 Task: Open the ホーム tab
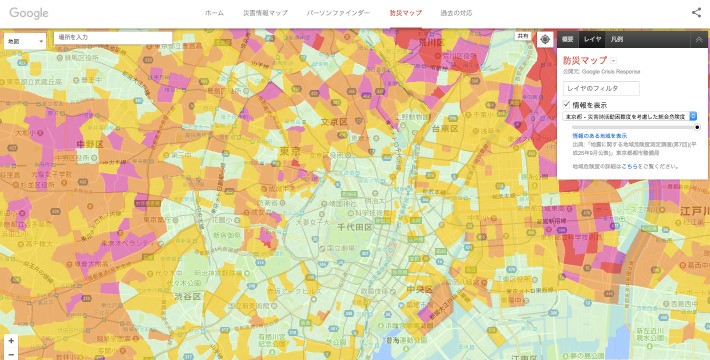click(214, 13)
